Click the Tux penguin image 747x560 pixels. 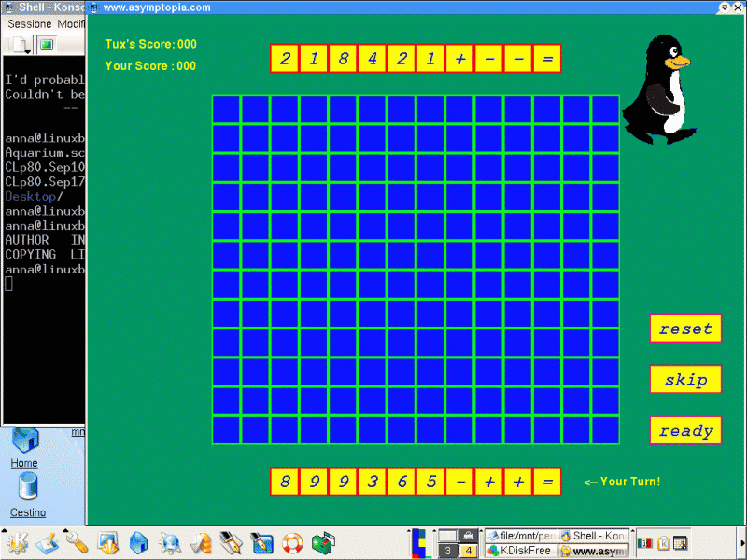660,90
